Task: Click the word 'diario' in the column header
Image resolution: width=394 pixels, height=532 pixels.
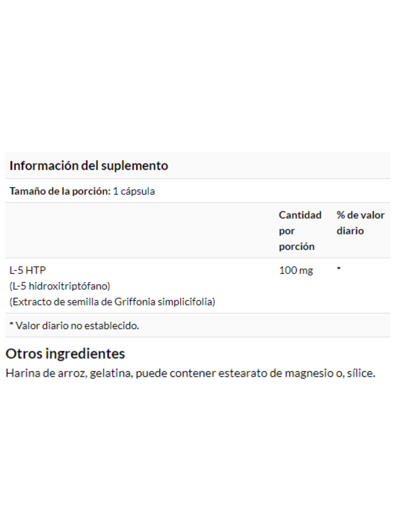Action: [x=350, y=231]
